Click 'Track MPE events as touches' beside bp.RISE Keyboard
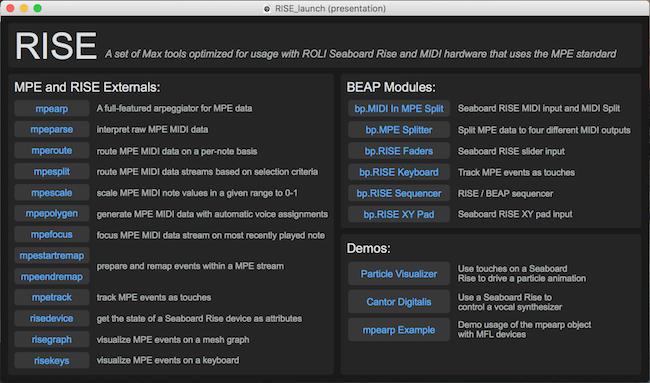Screen dimensions: 650x383 [516, 172]
